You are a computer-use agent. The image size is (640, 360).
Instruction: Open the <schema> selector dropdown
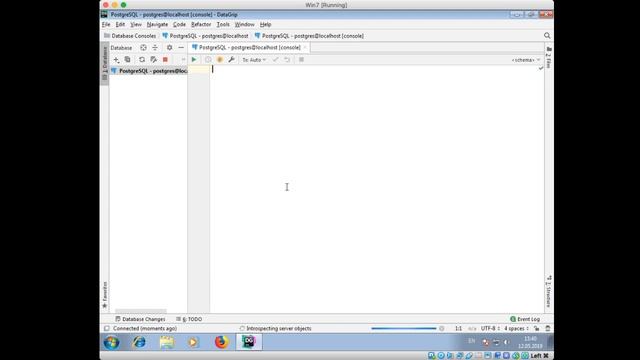(526, 60)
